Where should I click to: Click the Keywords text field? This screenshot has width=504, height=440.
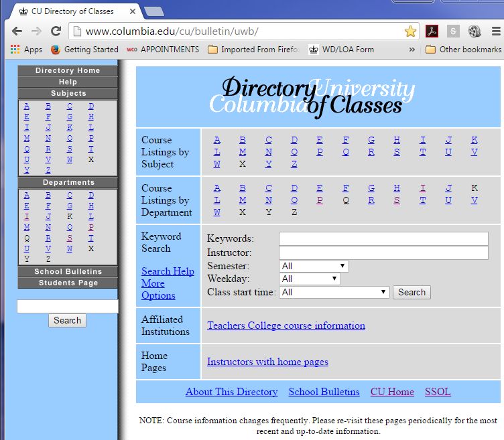(x=383, y=238)
